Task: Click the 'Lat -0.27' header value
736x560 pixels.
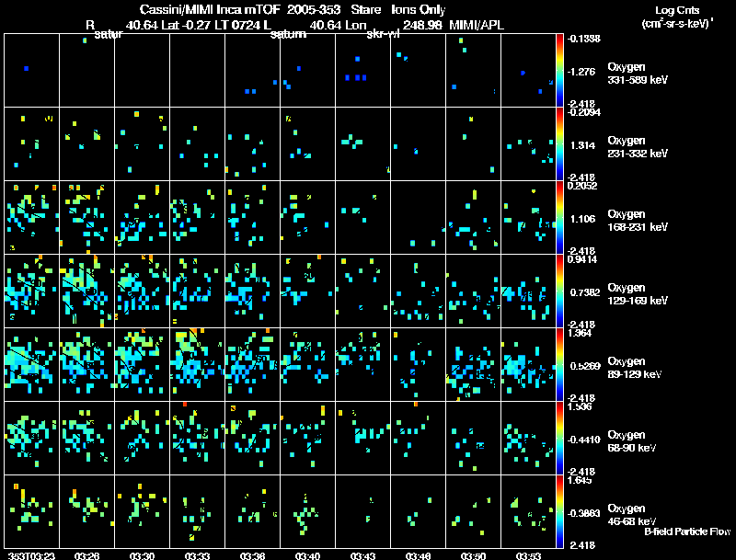Action: coord(186,25)
